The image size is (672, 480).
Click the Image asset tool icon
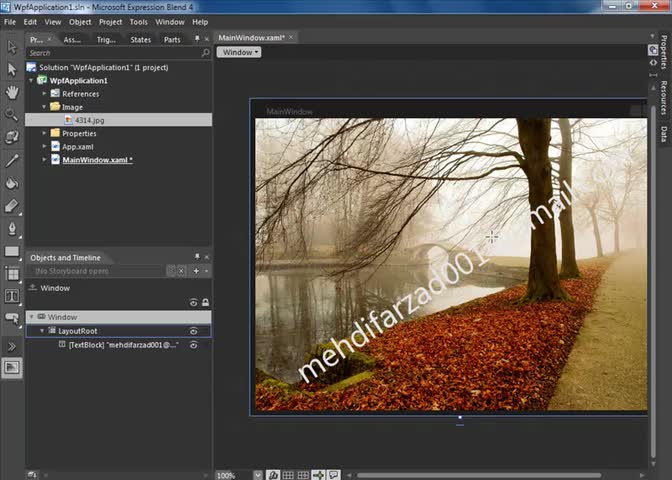click(x=12, y=368)
